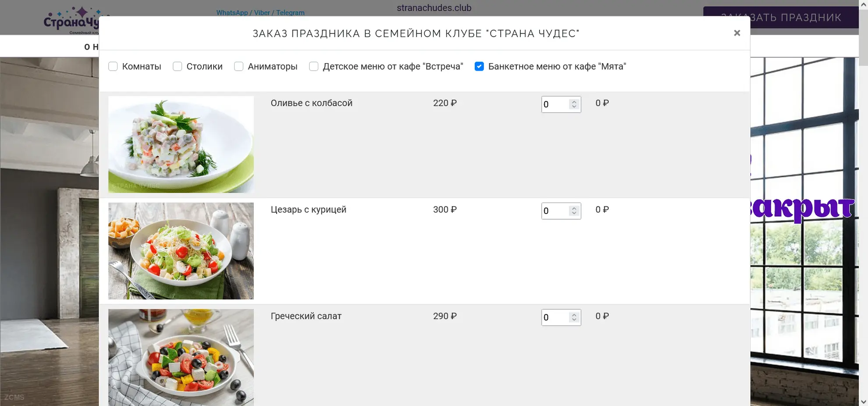The image size is (868, 406).
Task: Enable the Комнаты checkbox
Action: (113, 66)
